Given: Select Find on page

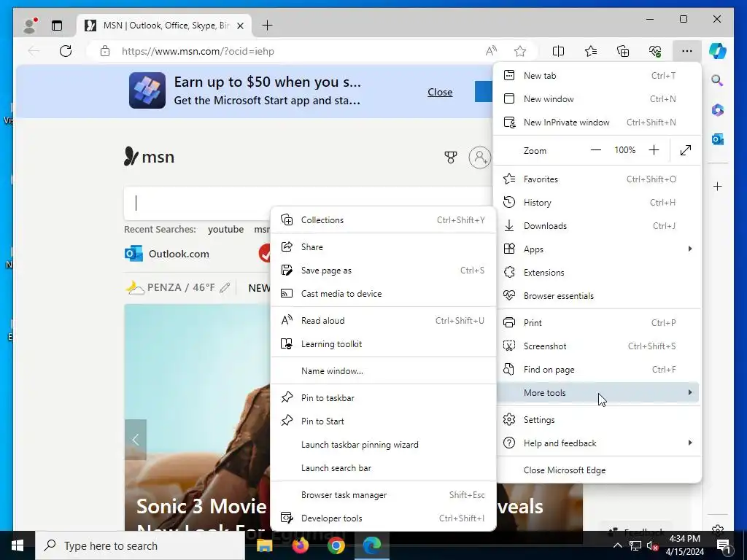Looking at the screenshot, I should click(x=598, y=370).
